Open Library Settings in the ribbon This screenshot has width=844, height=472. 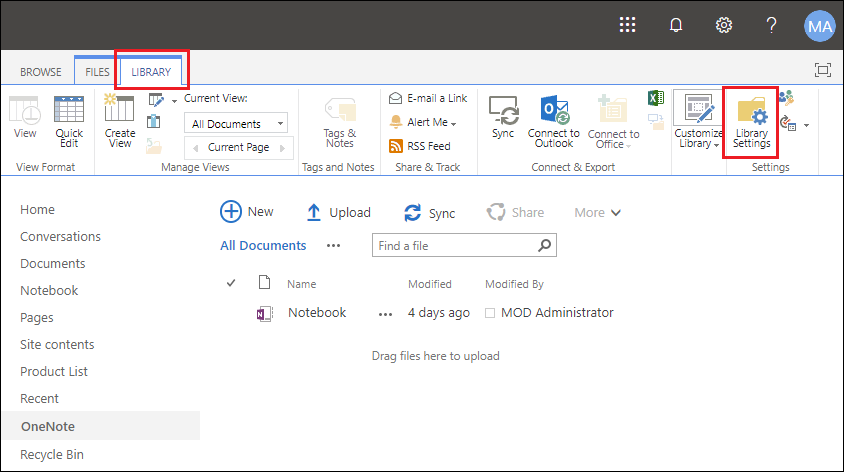point(751,123)
